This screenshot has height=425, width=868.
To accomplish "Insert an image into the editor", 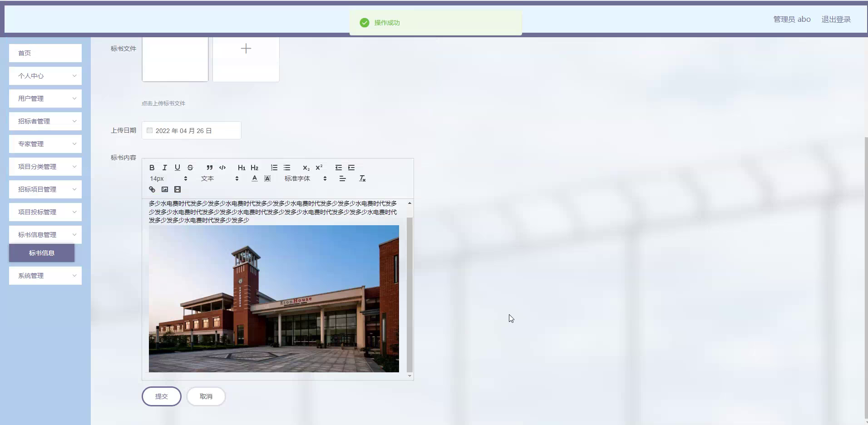I will [x=165, y=189].
